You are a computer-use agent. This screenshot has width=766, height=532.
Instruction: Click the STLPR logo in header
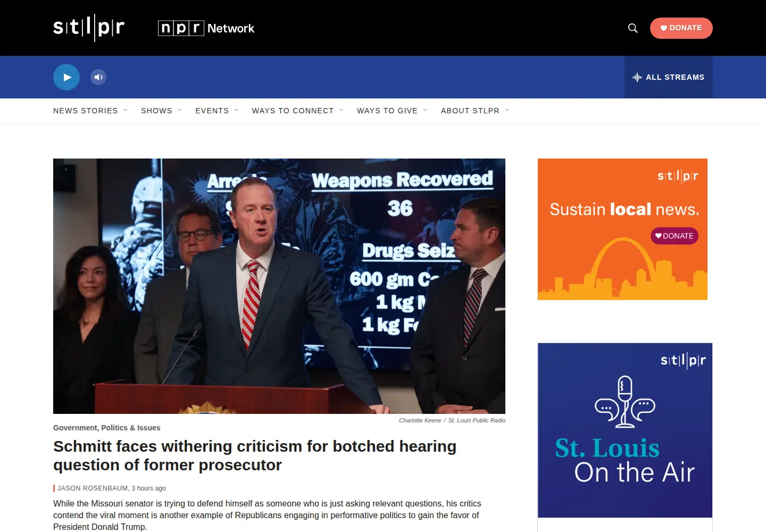[x=89, y=28]
